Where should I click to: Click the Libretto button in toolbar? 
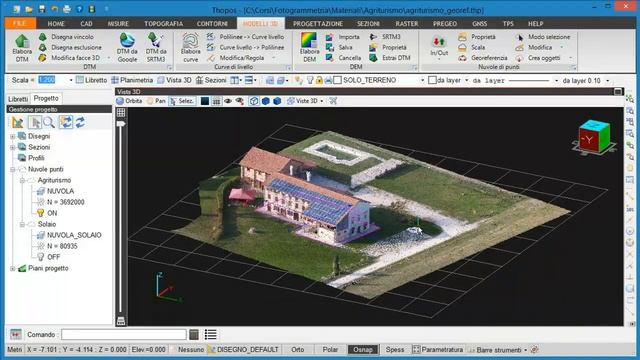(x=91, y=80)
